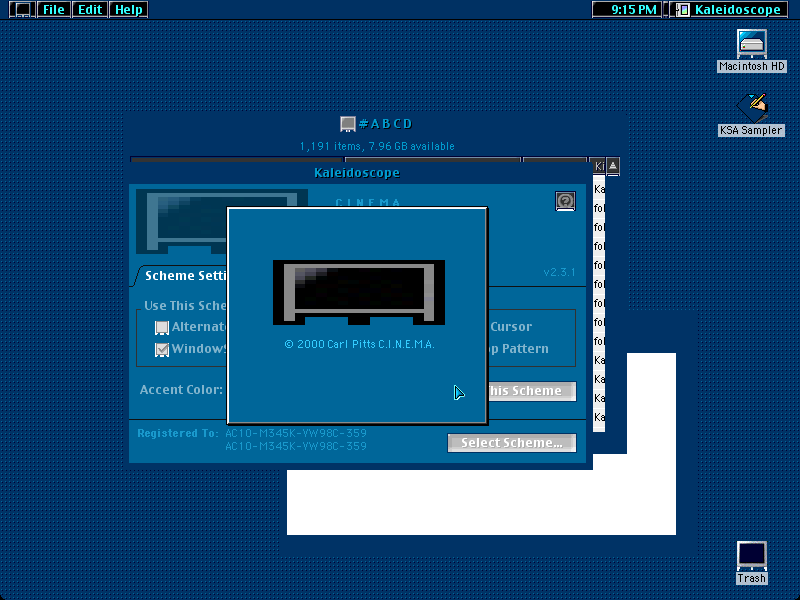Click the Kaleidoscope window title bar text
Image resolution: width=800 pixels, height=600 pixels.
point(357,173)
